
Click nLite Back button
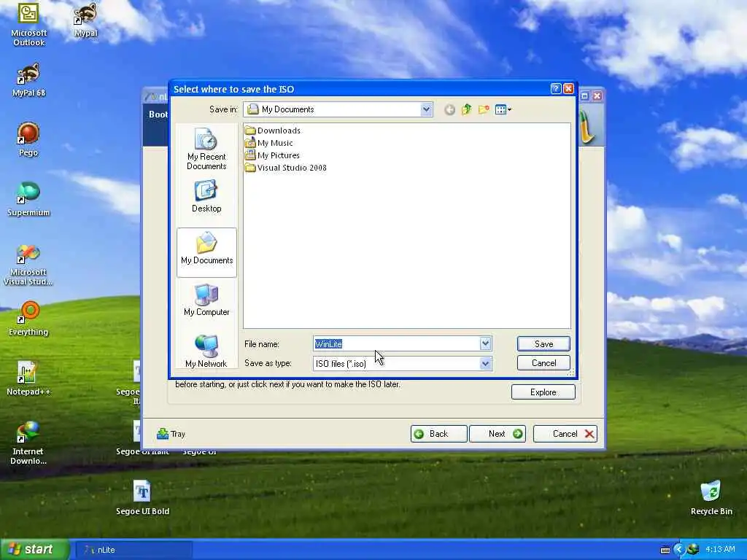point(438,434)
